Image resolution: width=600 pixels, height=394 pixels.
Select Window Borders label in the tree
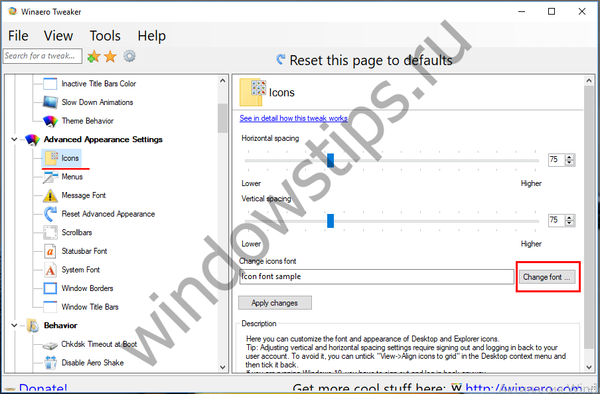click(87, 288)
